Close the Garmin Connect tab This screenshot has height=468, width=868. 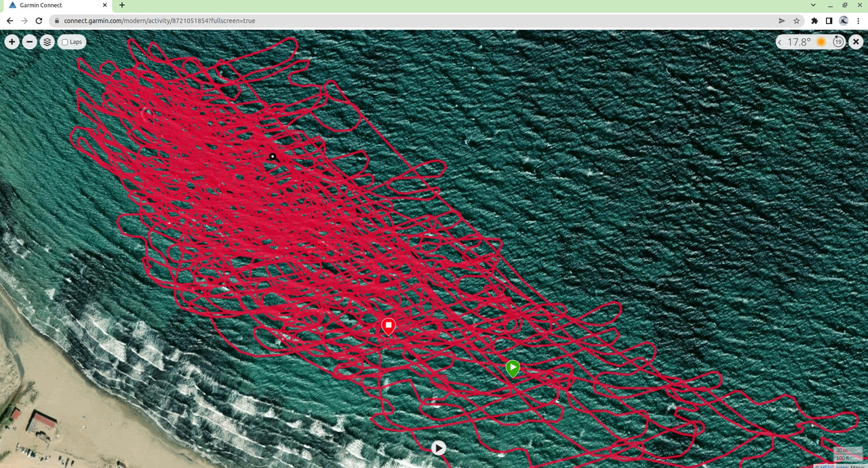[x=103, y=5]
